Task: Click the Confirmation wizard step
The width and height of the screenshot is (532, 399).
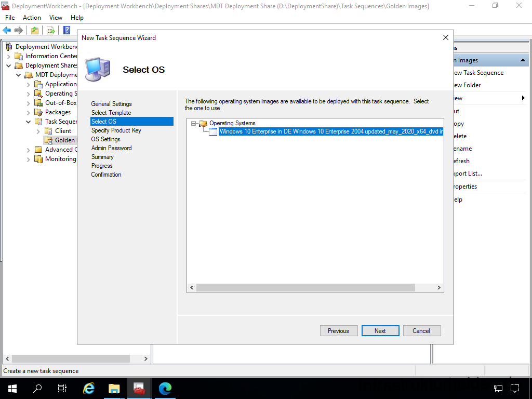Action: pos(106,175)
